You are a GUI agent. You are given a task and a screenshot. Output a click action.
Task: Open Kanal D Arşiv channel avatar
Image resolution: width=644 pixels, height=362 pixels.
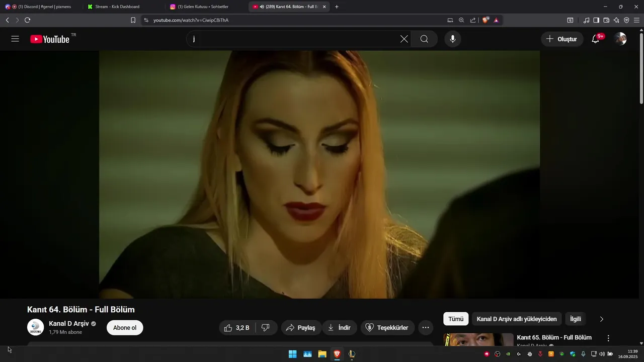tap(35, 327)
